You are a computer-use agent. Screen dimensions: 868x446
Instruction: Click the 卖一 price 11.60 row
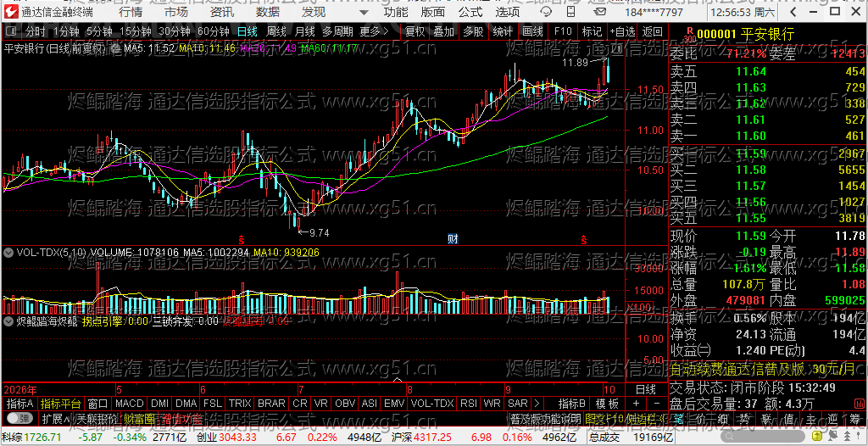(767, 136)
